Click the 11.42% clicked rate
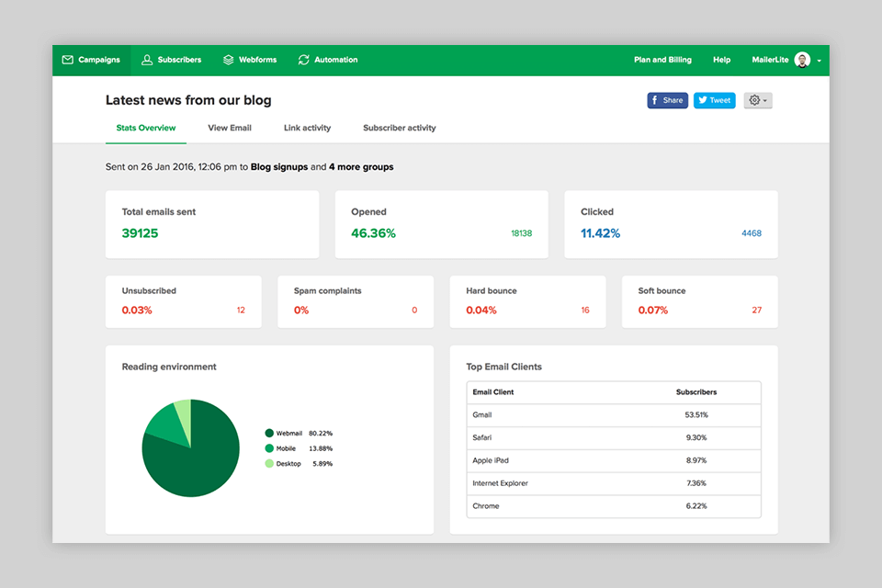Viewport: 882px width, 588px height. tap(600, 233)
